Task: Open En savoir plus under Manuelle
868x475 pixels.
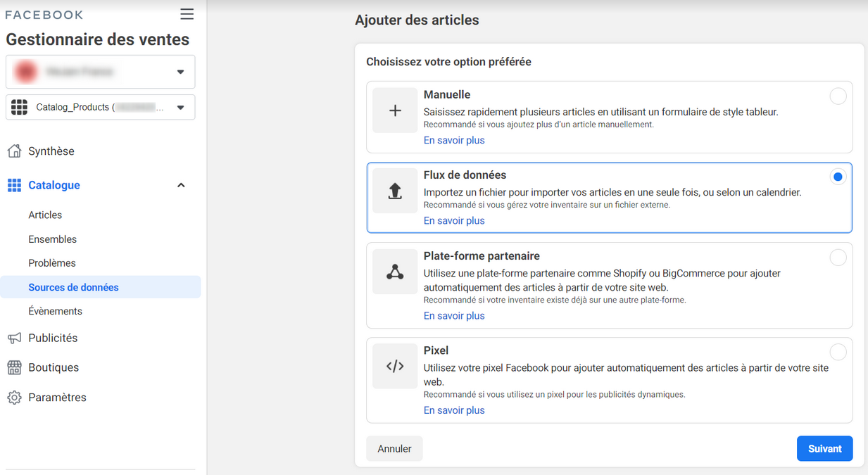Action: 454,140
